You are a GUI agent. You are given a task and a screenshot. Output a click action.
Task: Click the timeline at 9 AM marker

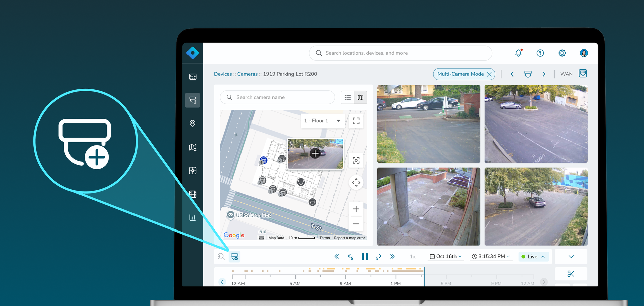coord(345,277)
